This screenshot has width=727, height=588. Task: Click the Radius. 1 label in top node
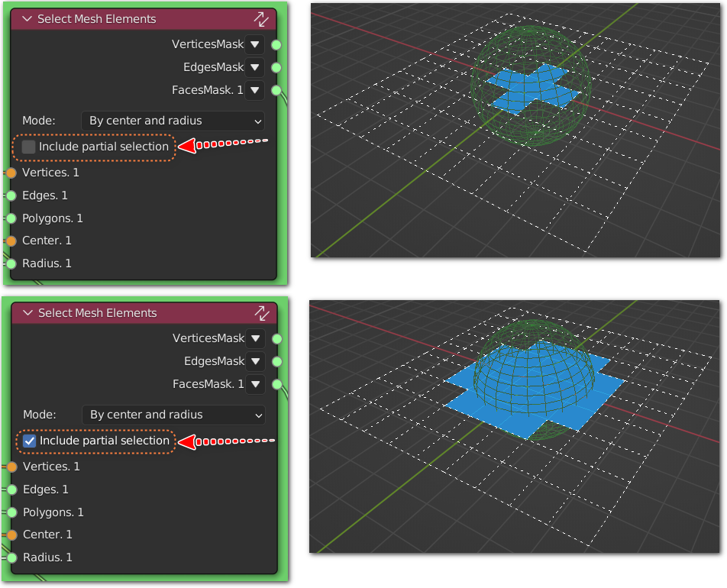[47, 263]
